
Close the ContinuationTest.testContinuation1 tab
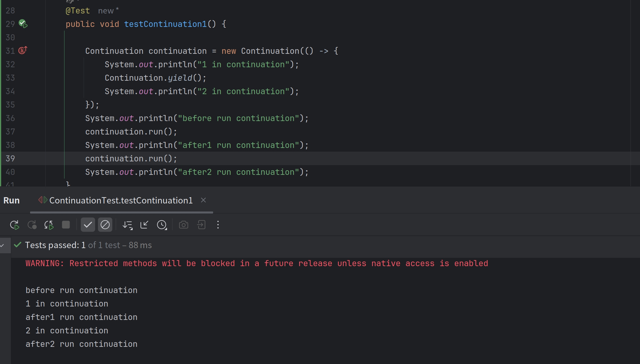pyautogui.click(x=203, y=200)
